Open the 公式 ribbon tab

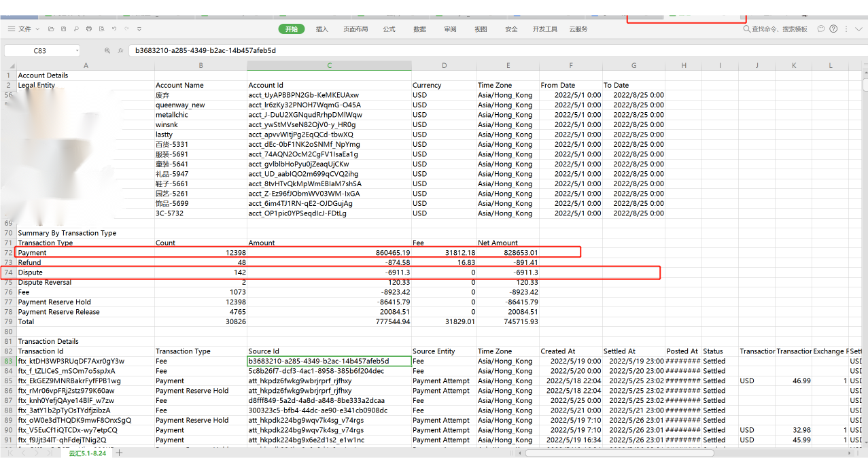pos(389,29)
